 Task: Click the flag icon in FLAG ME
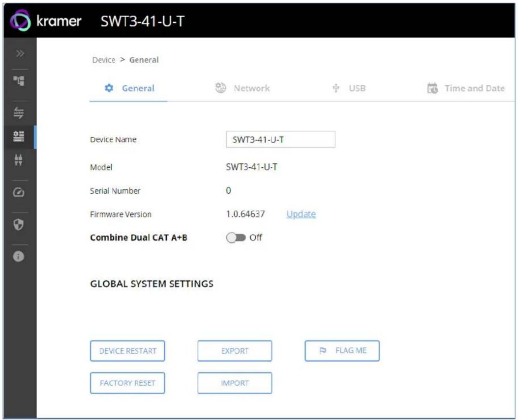pyautogui.click(x=323, y=351)
